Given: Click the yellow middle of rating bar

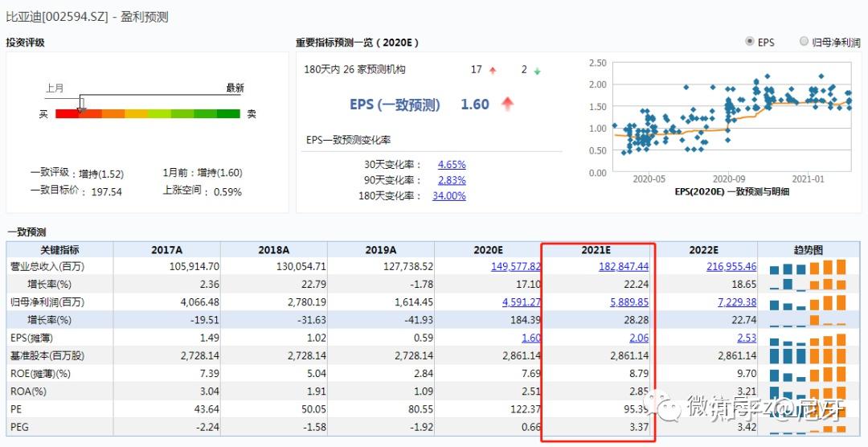Looking at the screenshot, I should pyautogui.click(x=136, y=114).
